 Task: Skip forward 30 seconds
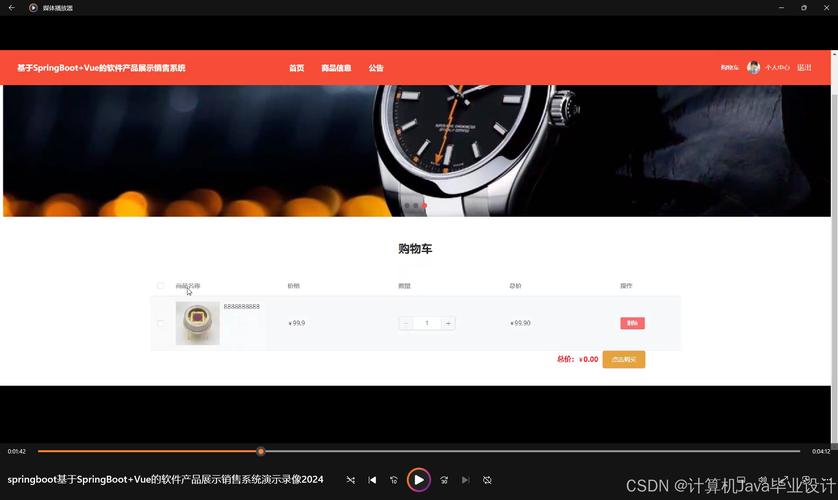(444, 480)
